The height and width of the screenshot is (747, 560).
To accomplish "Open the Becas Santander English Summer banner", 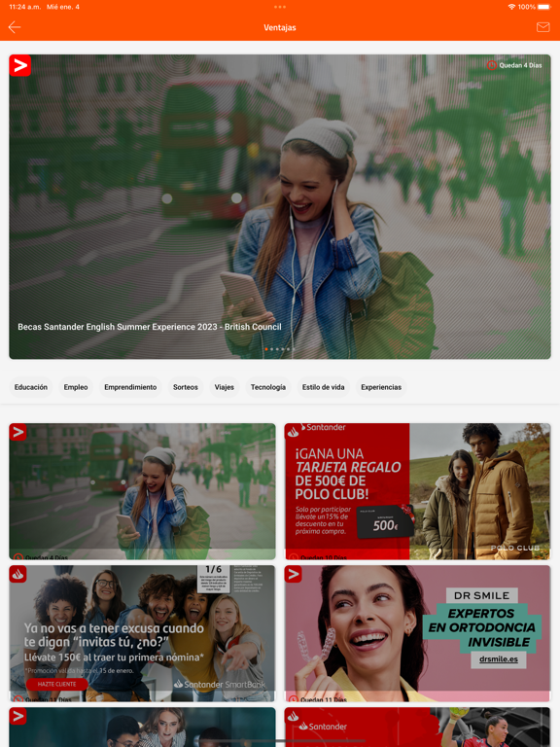I will pos(280,207).
